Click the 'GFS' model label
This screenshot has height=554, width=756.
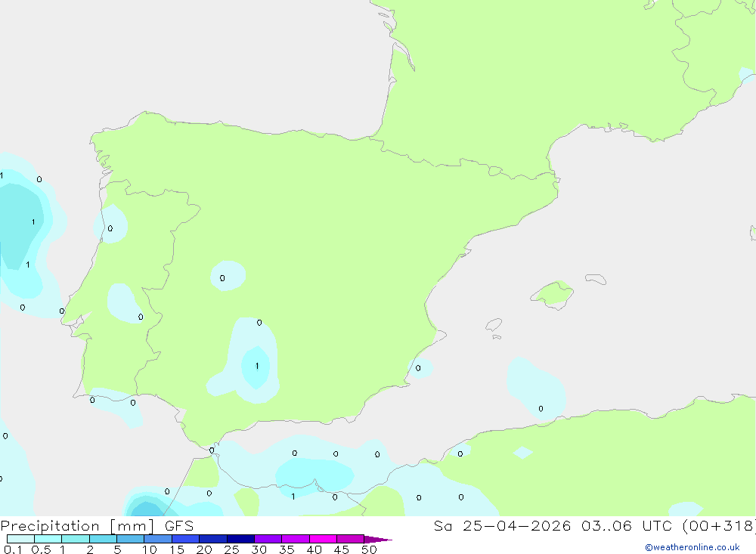[179, 525]
